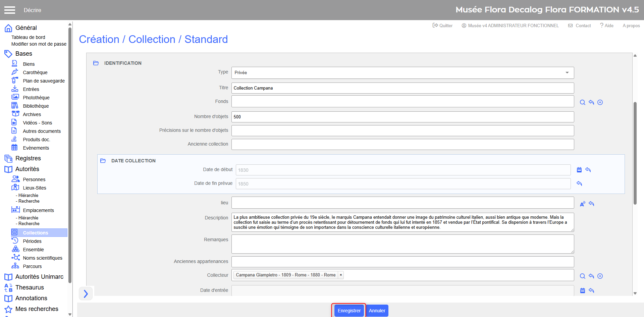Click the search icon next to Fonds
The width and height of the screenshot is (644, 317).
pos(583,102)
